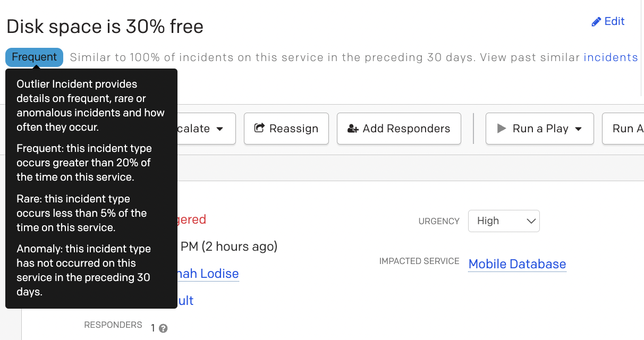Click the partially visible Run A button
The height and width of the screenshot is (340, 644).
(625, 129)
